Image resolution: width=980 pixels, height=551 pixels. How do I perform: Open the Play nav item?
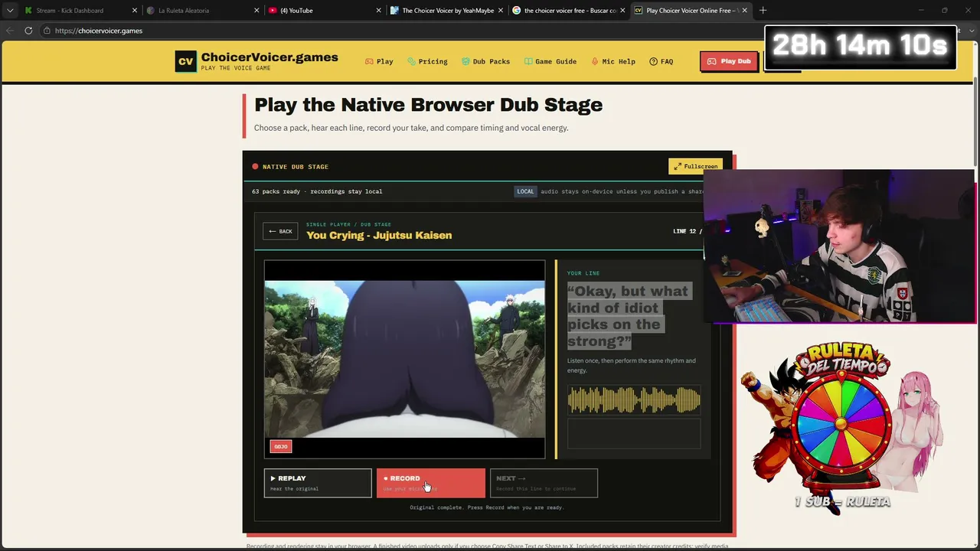point(379,61)
